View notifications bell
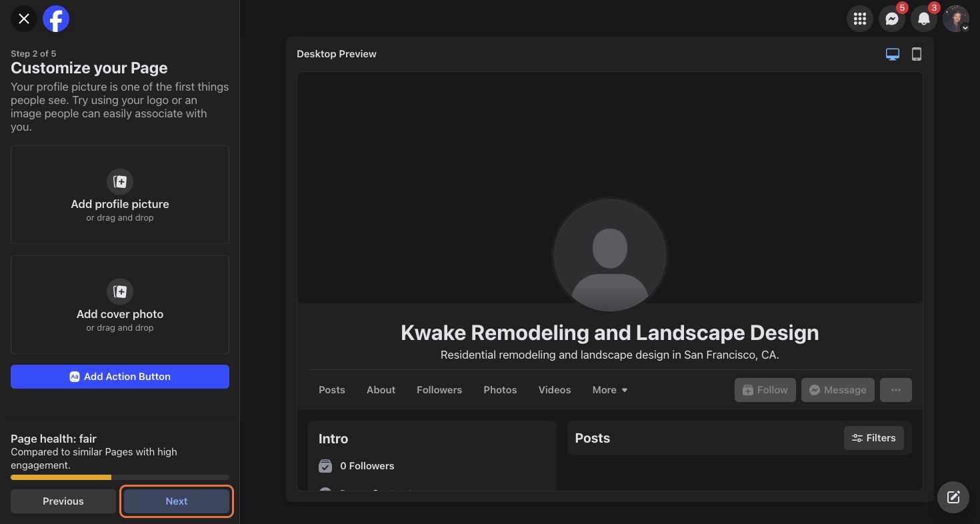 point(924,19)
